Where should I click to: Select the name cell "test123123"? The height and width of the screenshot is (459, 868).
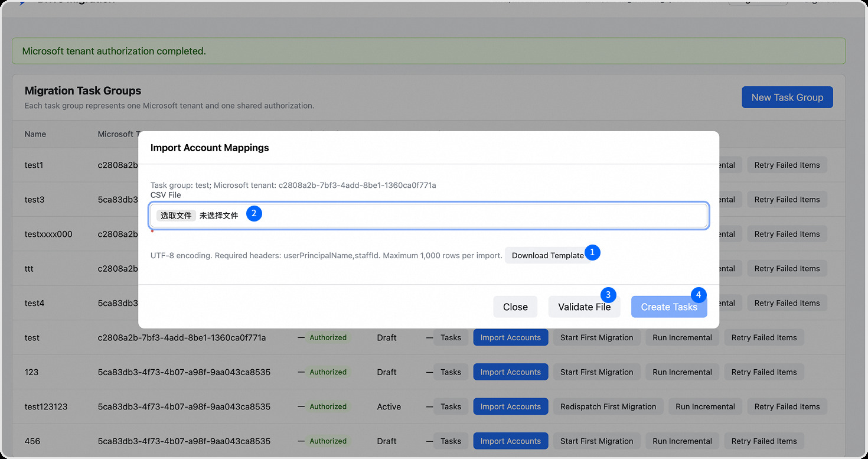46,406
